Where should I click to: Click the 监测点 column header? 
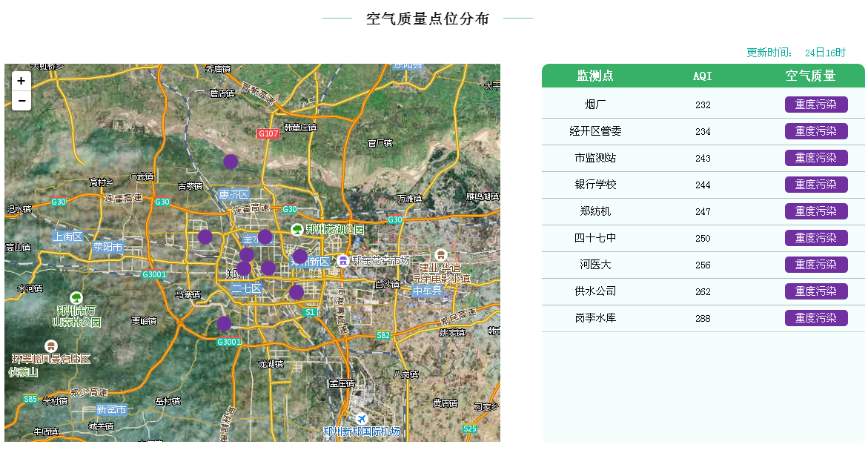[x=595, y=76]
